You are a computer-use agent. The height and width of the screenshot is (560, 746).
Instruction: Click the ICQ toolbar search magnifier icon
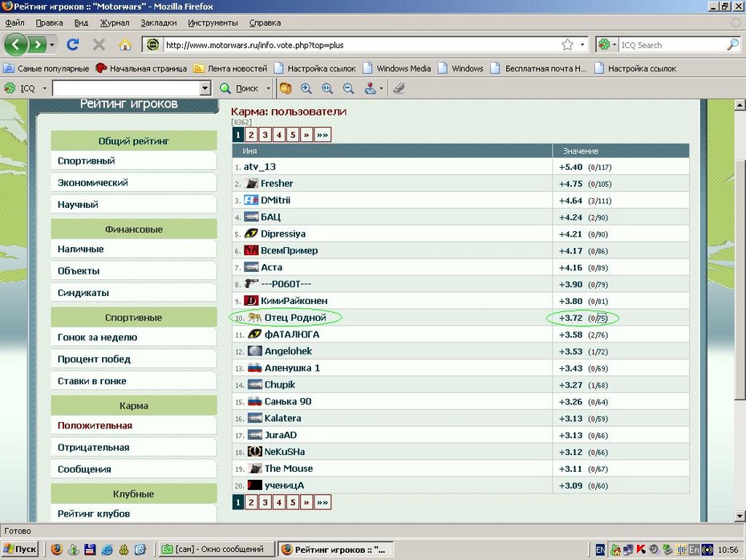[225, 88]
